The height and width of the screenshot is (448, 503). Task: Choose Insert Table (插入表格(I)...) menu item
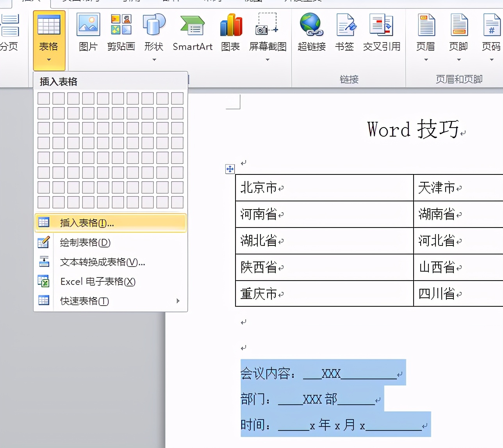[111, 223]
